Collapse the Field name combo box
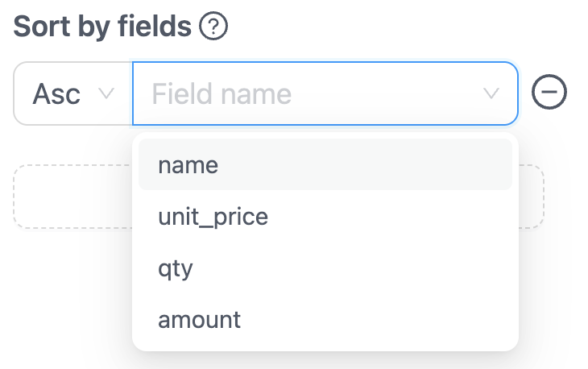The image size is (588, 369). [491, 94]
